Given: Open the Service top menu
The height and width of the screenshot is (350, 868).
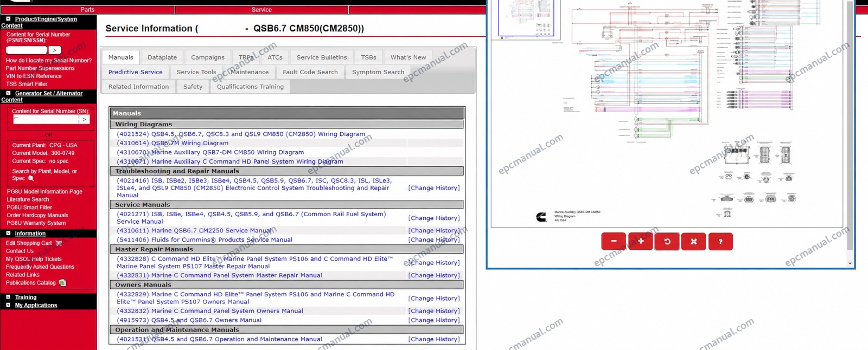Looking at the screenshot, I should coord(261,10).
